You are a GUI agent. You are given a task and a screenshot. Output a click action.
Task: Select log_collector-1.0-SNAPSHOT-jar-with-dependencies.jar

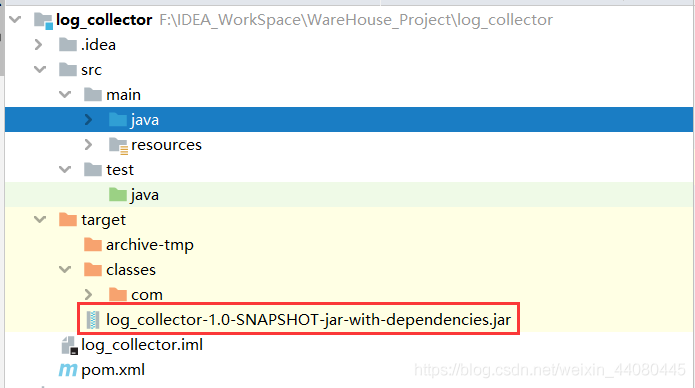coord(308,320)
